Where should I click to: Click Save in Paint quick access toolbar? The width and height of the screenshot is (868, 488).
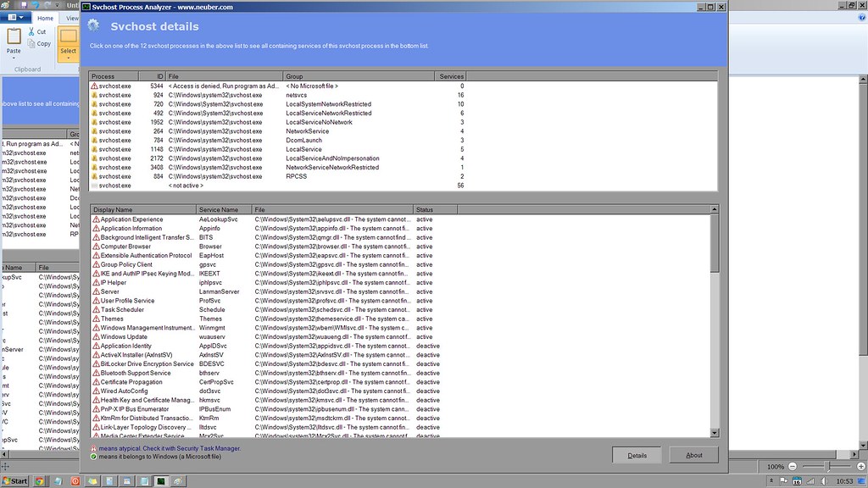pyautogui.click(x=24, y=5)
